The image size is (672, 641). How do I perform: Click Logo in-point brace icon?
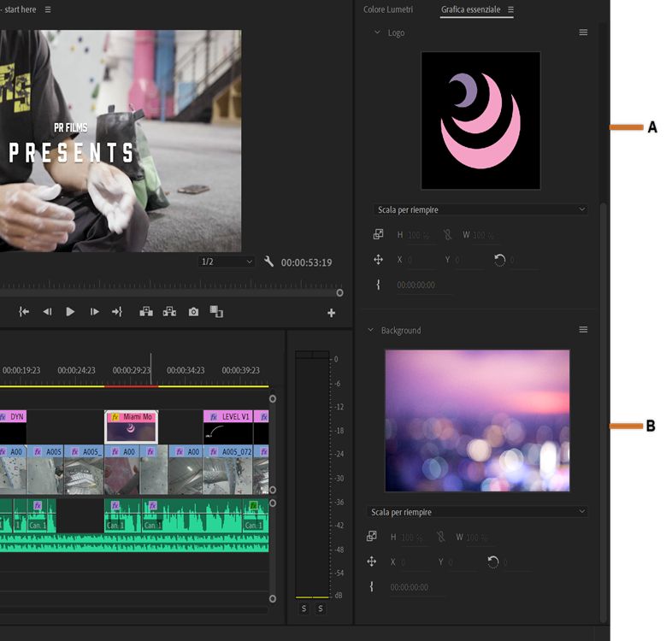[378, 285]
